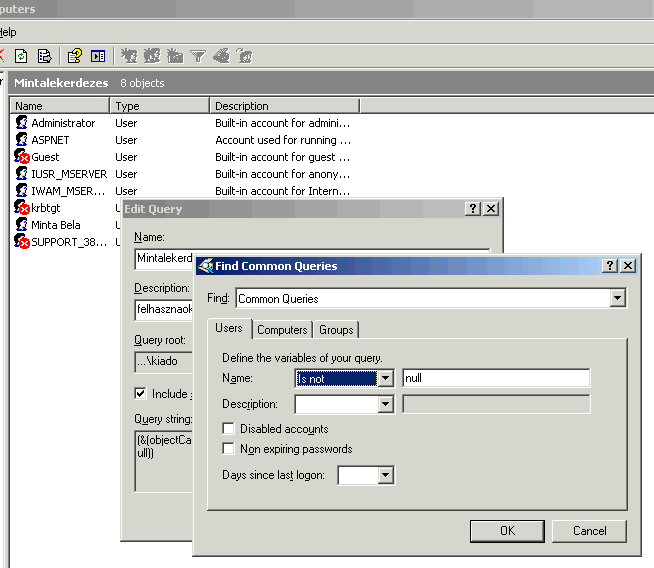Select the Minta Bela user icon
The width and height of the screenshot is (654, 568).
21,225
